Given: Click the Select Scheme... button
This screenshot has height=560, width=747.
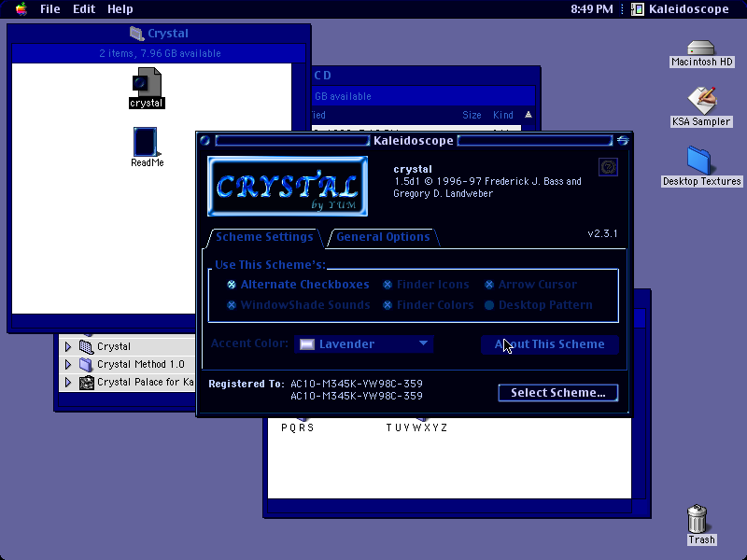Looking at the screenshot, I should (x=558, y=393).
